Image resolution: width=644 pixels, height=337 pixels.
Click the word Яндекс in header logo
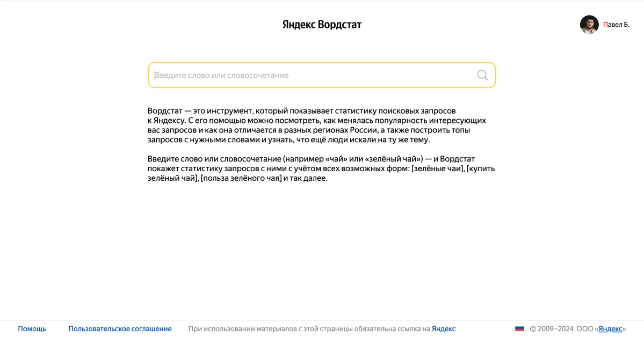coord(299,25)
